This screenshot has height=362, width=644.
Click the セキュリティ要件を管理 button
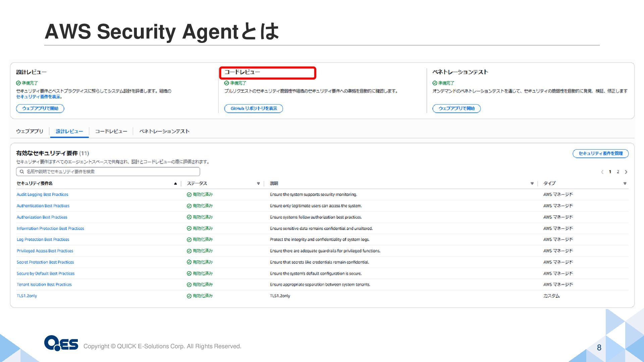tap(600, 153)
